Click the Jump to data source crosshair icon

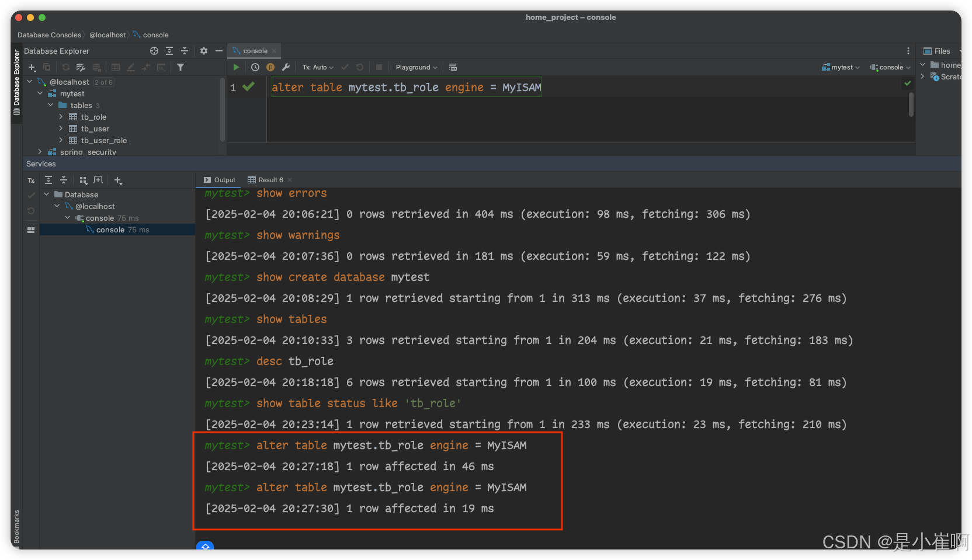point(154,51)
